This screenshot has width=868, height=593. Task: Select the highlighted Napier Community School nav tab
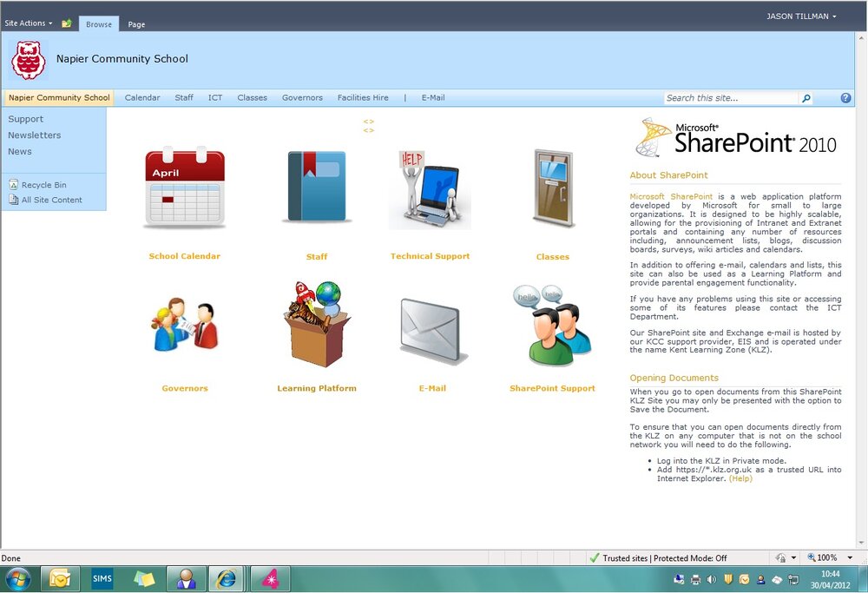(x=59, y=97)
